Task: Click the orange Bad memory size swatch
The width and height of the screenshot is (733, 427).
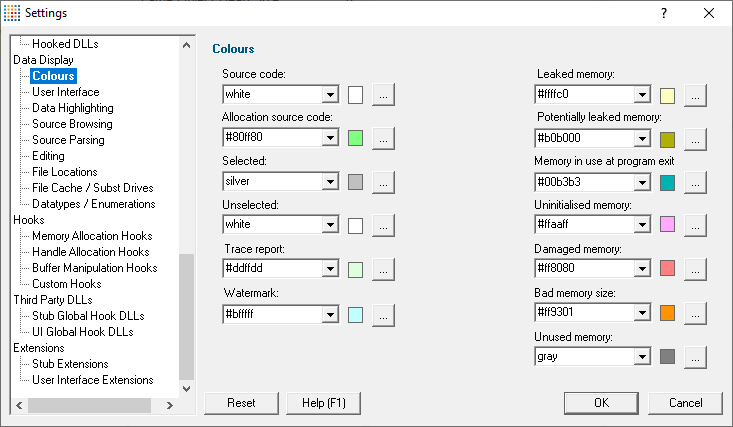Action: (667, 313)
